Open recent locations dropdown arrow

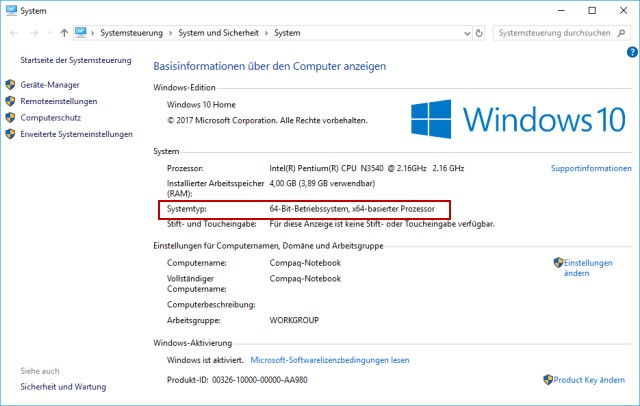click(50, 33)
